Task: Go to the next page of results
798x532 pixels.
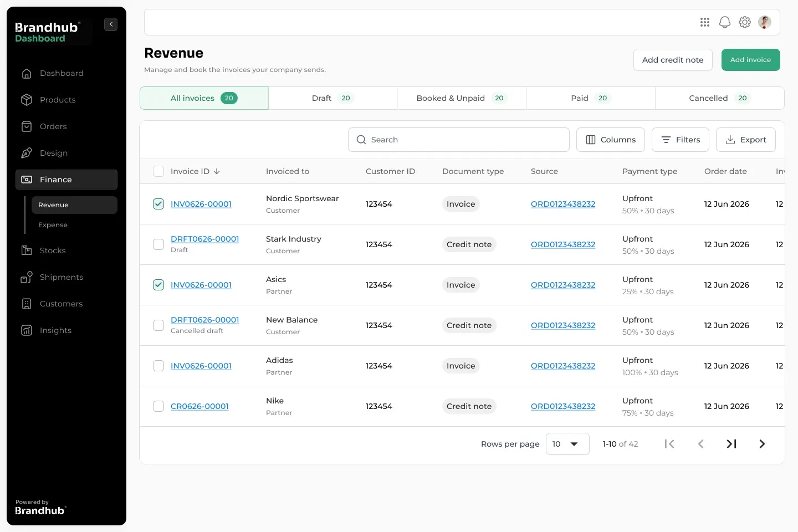Action: (x=762, y=444)
